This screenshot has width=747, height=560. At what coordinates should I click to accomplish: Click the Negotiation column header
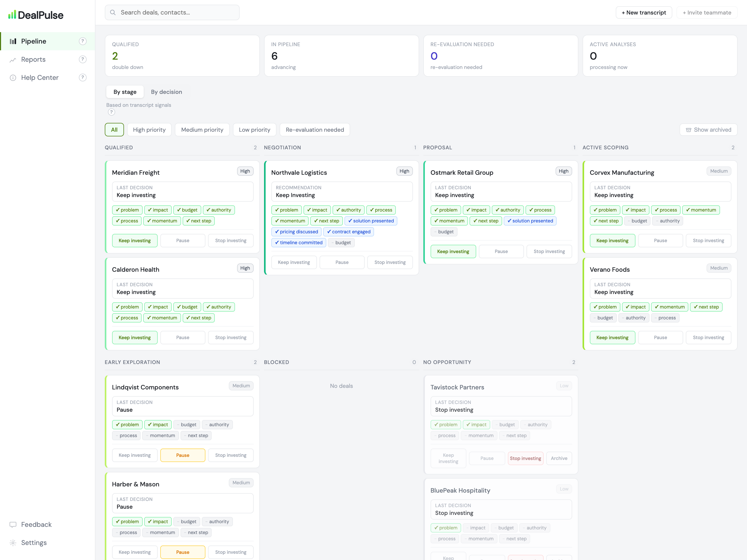click(x=282, y=148)
